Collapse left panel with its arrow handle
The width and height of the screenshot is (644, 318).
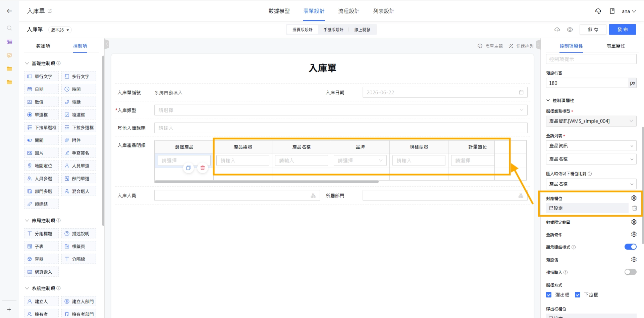pyautogui.click(x=107, y=44)
